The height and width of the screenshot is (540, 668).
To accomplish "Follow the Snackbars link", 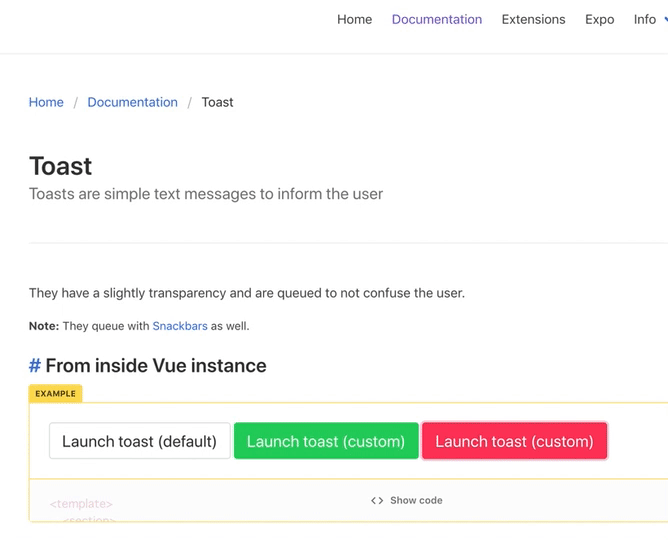I will (180, 326).
